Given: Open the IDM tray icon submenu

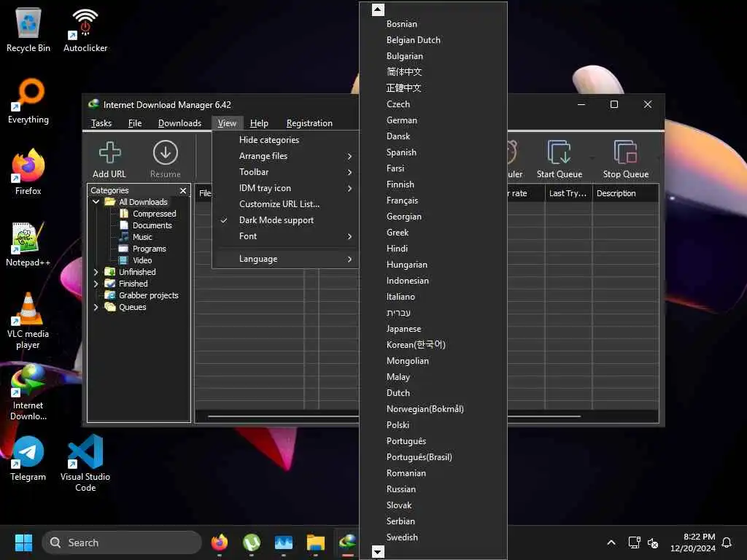Looking at the screenshot, I should pos(285,188).
